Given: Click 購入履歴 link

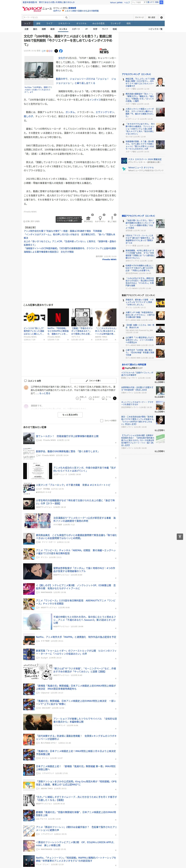Looking at the screenshot, I should pyautogui.click(x=152, y=18).
